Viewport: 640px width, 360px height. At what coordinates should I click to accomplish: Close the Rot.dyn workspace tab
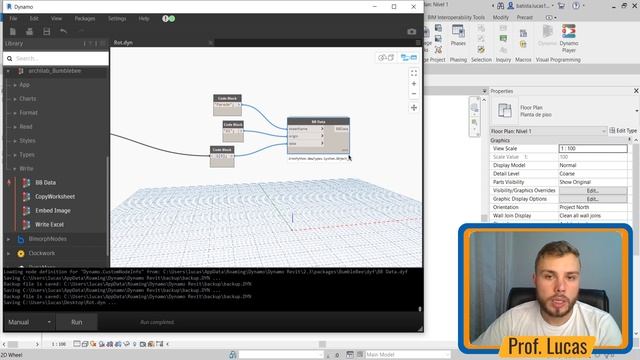pos(211,42)
